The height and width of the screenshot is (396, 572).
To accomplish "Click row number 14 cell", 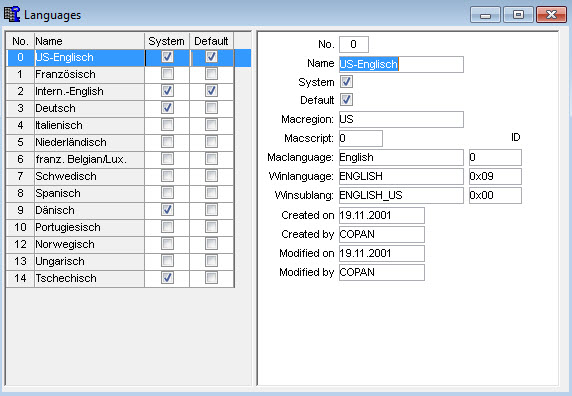I will (x=20, y=278).
